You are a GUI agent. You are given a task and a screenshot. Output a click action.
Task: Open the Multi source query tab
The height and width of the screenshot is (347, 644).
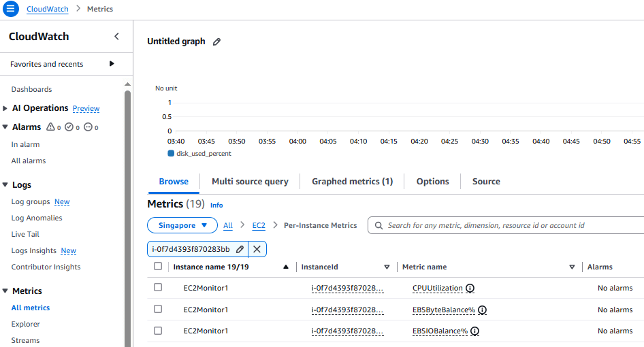[x=250, y=182]
